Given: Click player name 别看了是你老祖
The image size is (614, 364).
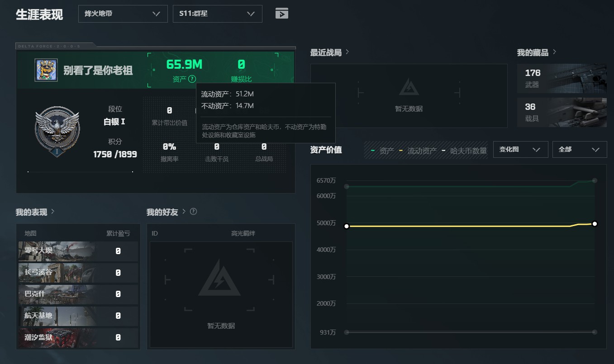Looking at the screenshot, I should coord(98,71).
